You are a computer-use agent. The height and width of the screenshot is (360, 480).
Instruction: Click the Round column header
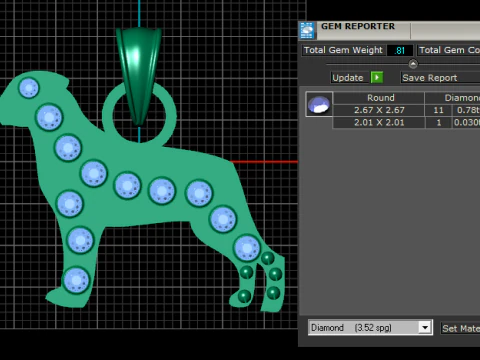379,98
